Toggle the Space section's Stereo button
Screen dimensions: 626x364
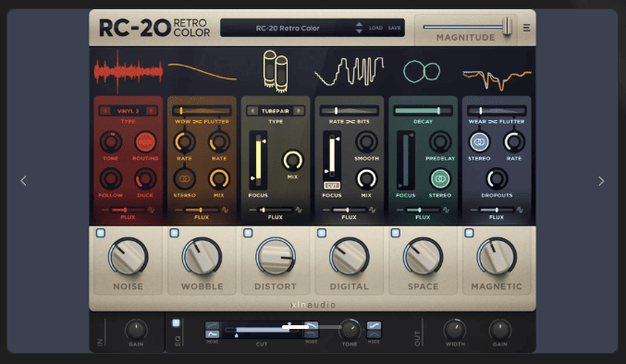pos(440,178)
